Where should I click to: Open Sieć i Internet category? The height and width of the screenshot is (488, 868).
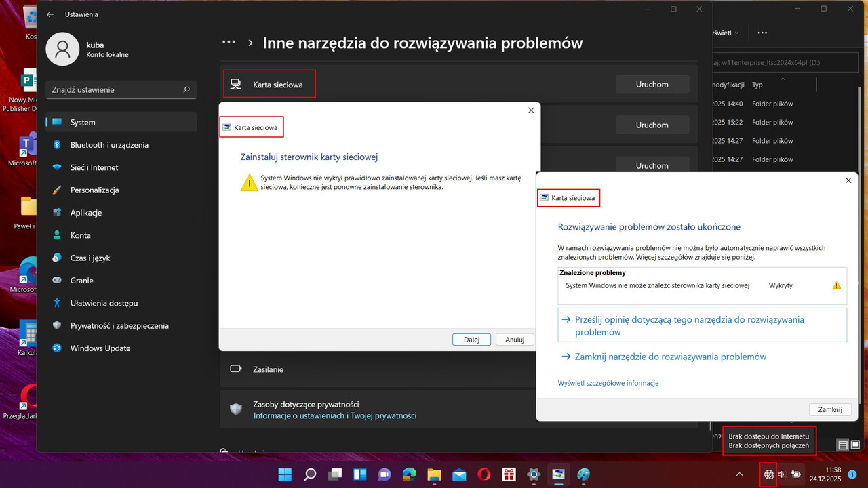pyautogui.click(x=121, y=167)
